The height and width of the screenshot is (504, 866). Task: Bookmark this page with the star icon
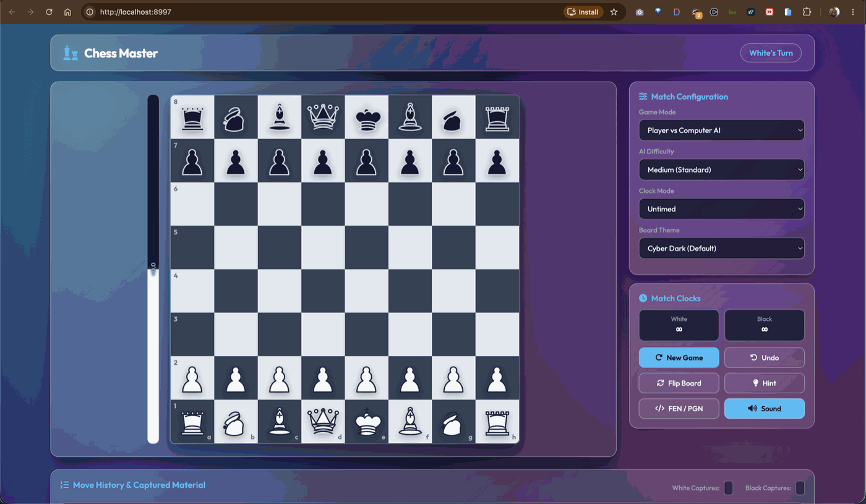coord(614,12)
